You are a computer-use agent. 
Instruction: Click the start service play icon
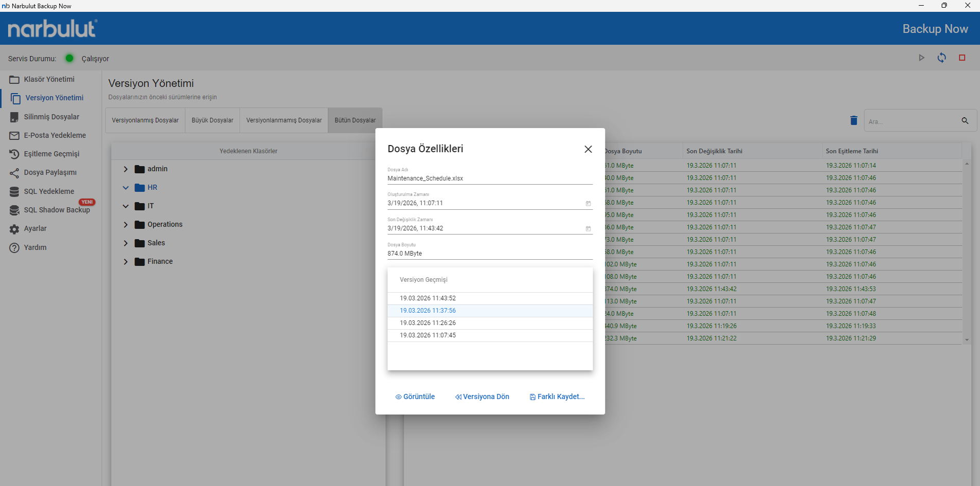click(921, 58)
